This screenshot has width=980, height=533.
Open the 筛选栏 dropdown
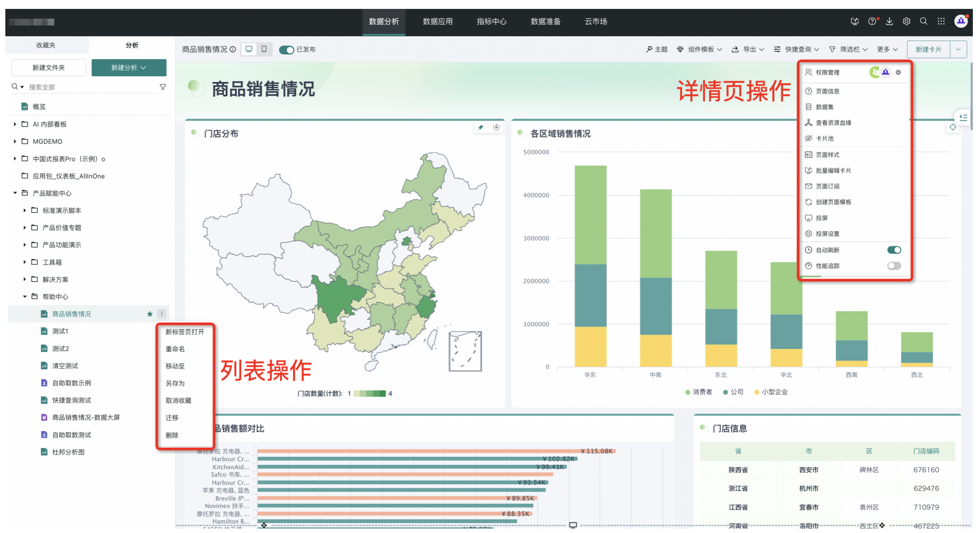(x=848, y=49)
